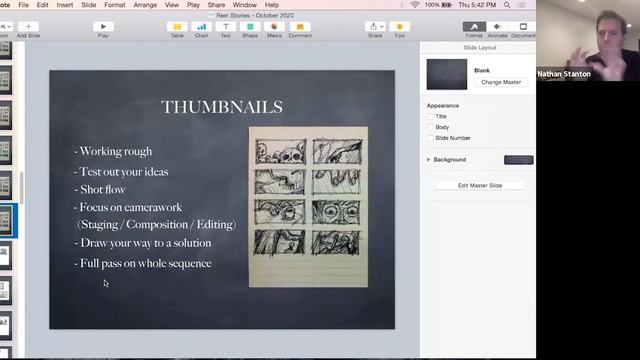Expand the Background section
The height and width of the screenshot is (360, 640).
coord(428,160)
